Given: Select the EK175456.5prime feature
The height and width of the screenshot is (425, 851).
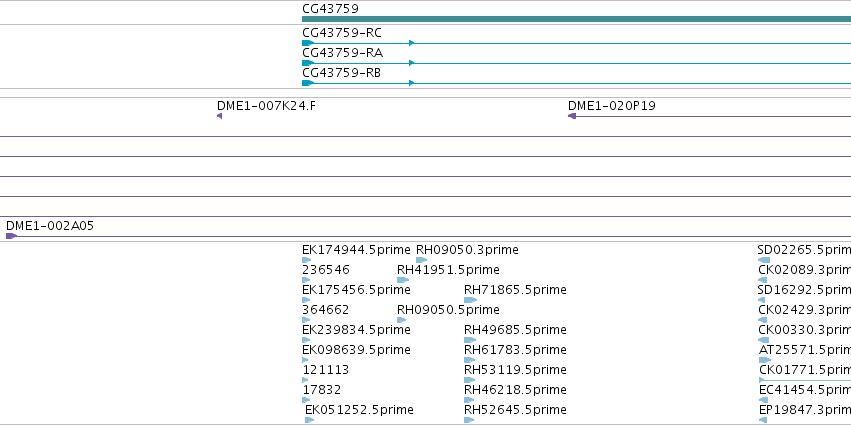Looking at the screenshot, I should [306, 300].
